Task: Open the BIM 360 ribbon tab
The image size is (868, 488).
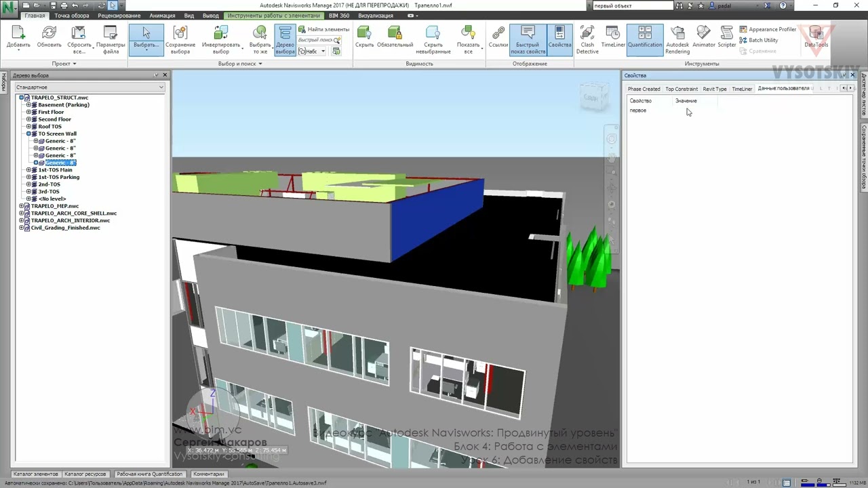Action: pos(339,16)
